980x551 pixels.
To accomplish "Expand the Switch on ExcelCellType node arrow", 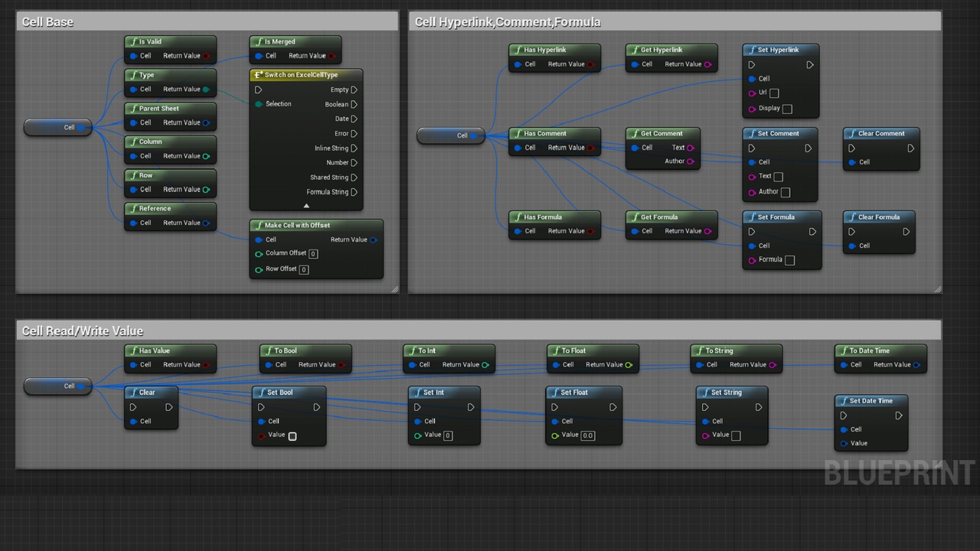I will click(306, 206).
